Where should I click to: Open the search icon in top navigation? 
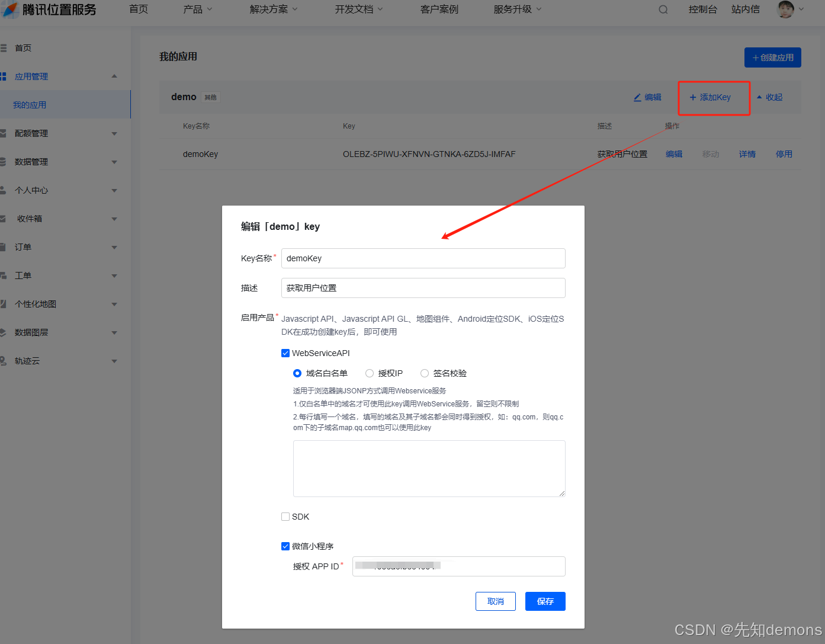[663, 9]
